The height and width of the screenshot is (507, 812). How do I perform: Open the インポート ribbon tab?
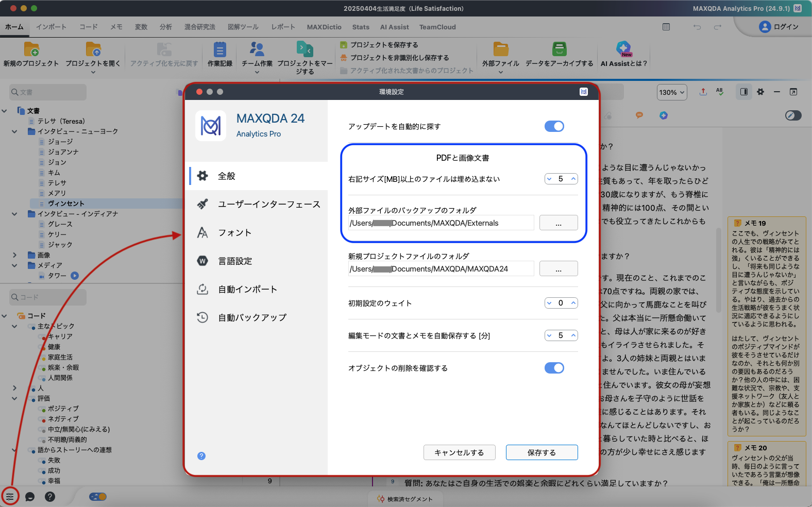tap(51, 27)
